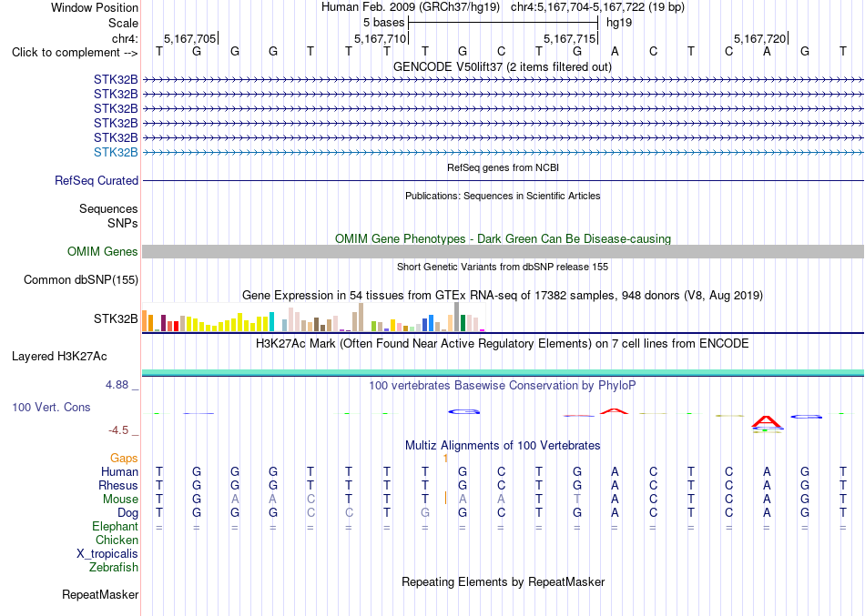865x616 pixels.
Task: Click the Rhesus alignment row label
Action: click(x=118, y=485)
